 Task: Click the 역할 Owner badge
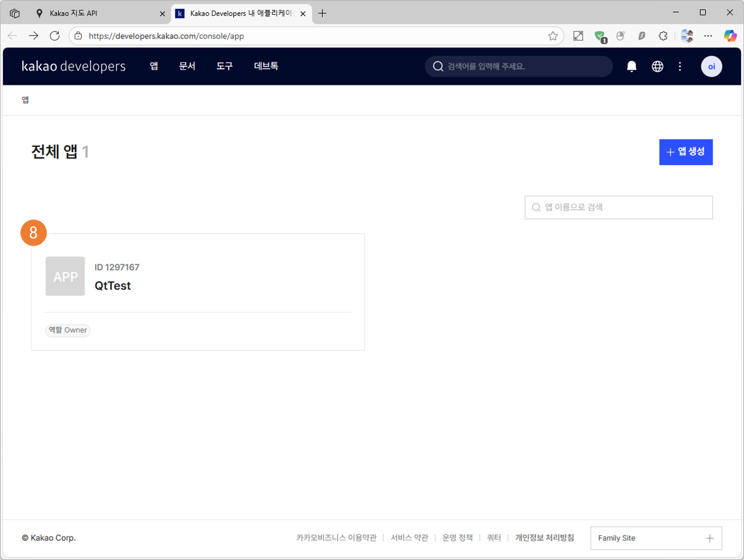pyautogui.click(x=68, y=330)
